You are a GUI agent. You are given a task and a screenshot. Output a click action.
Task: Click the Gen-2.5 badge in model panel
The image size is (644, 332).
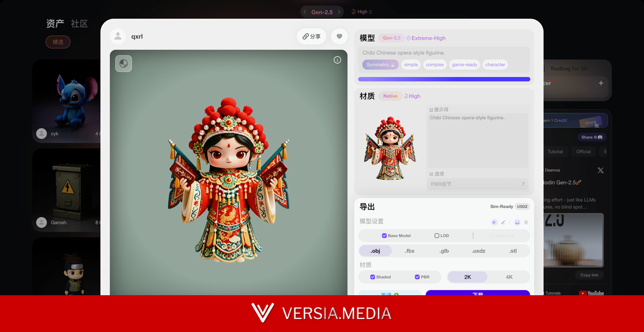coord(391,38)
